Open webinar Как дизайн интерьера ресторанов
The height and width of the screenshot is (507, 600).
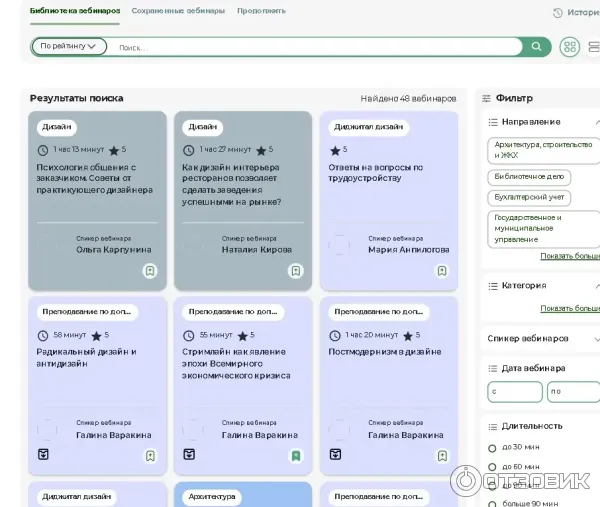(x=232, y=184)
